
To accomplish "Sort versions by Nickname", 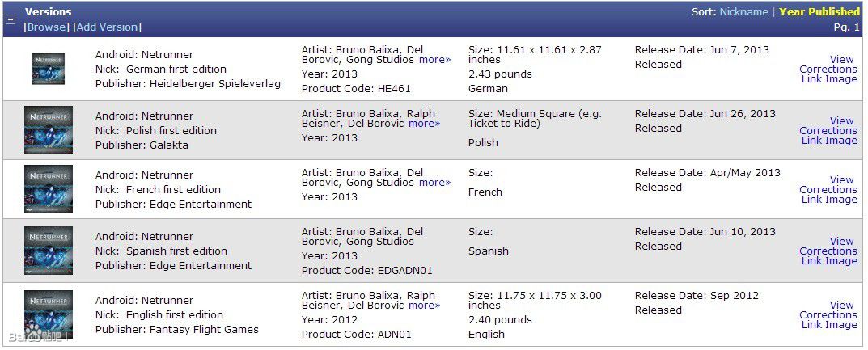I will (x=743, y=12).
